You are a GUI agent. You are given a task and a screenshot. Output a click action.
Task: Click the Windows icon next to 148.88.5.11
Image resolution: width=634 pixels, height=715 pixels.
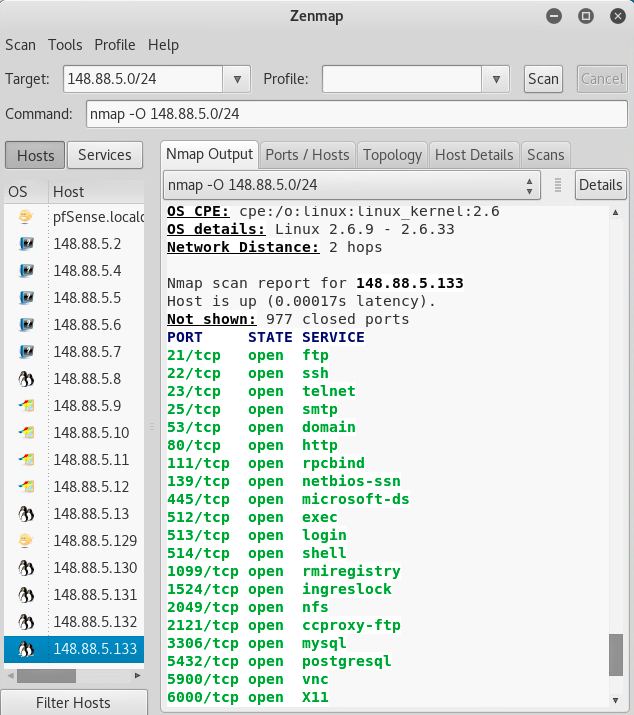[x=26, y=459]
